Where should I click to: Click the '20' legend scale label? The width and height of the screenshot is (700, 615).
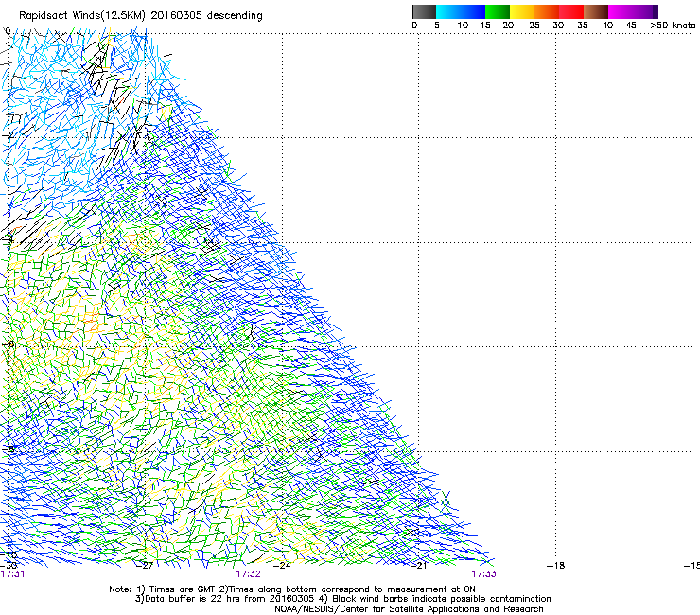click(508, 26)
